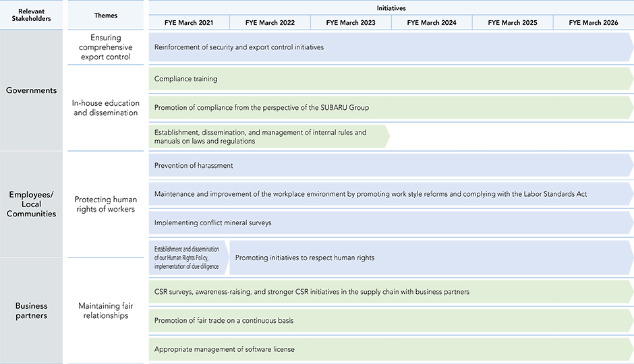
Task: Click the Themes column header
Action: [105, 15]
